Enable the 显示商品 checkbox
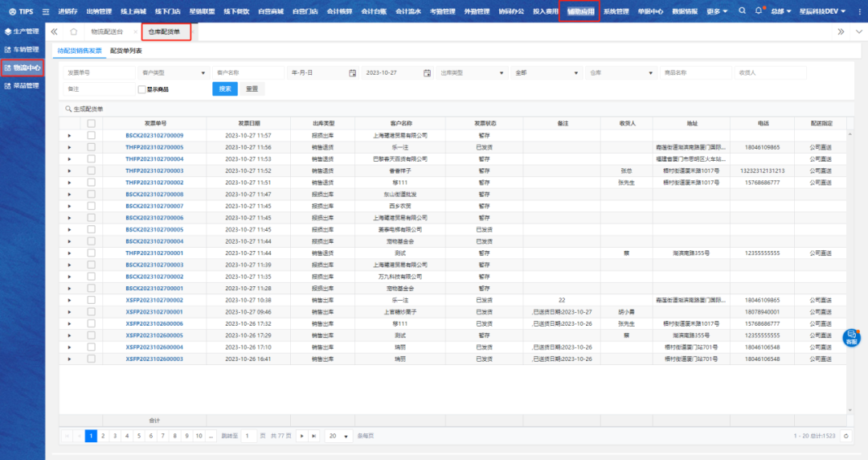 coord(141,89)
